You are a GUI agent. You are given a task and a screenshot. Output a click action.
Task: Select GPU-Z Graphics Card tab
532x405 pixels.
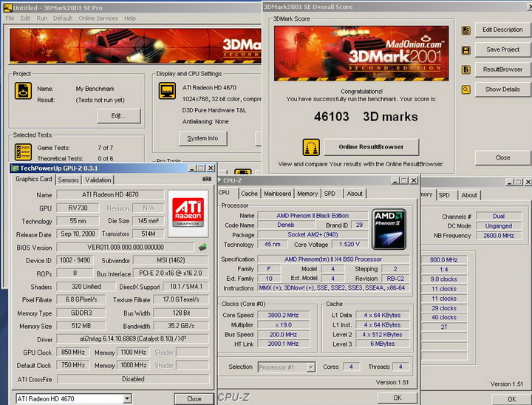[x=33, y=179]
